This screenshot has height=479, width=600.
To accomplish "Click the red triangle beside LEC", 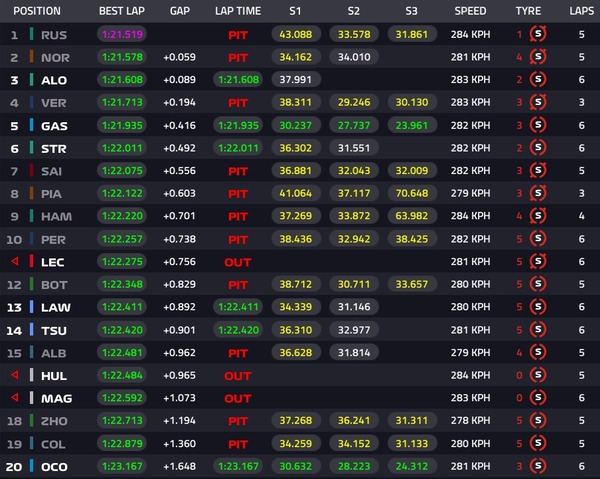I will (x=14, y=262).
